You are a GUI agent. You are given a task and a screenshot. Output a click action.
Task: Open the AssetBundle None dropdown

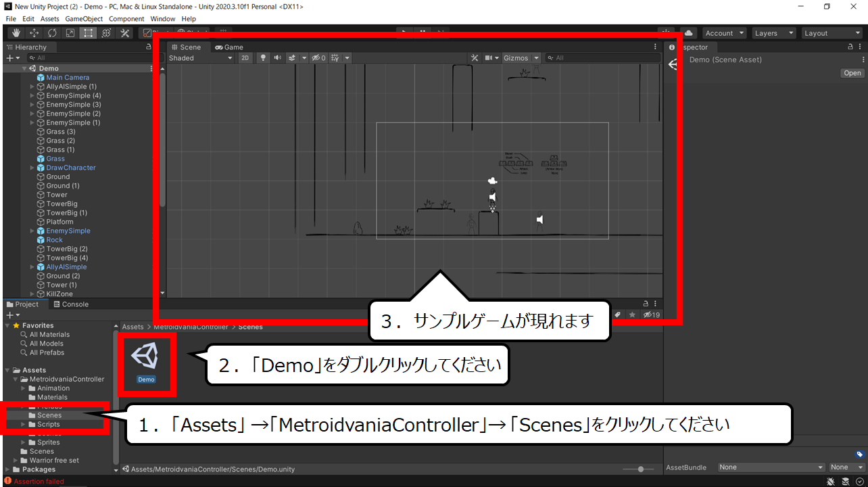771,467
